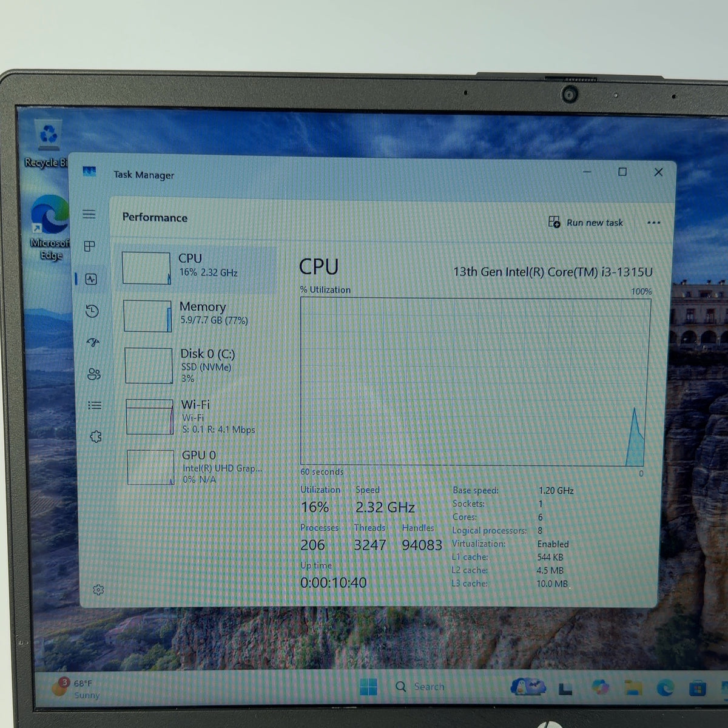This screenshot has width=728, height=728.
Task: Select the Performance page icon in sidebar
Action: pyautogui.click(x=91, y=279)
